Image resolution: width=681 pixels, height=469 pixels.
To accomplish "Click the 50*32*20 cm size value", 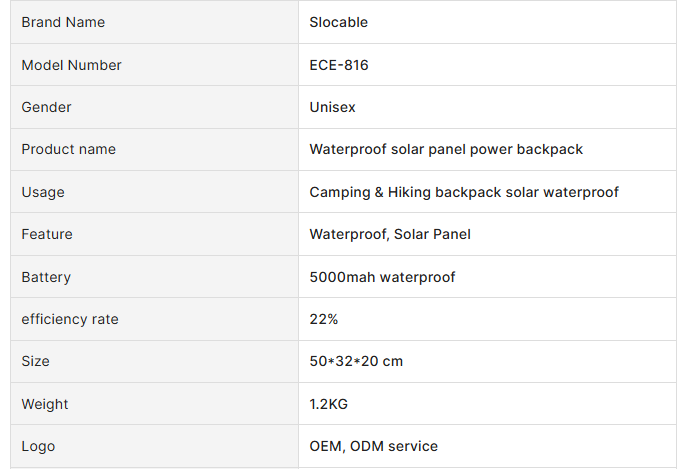I will 356,361.
